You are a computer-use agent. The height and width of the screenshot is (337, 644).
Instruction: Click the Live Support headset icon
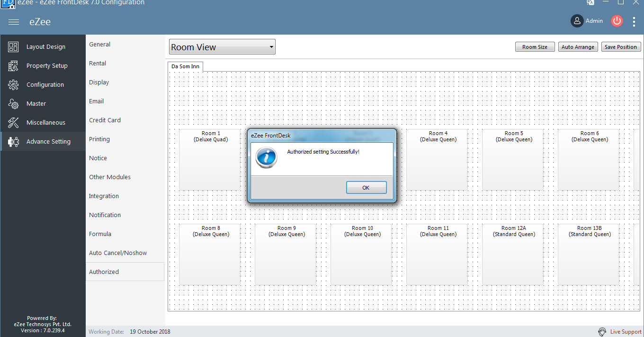pos(602,332)
